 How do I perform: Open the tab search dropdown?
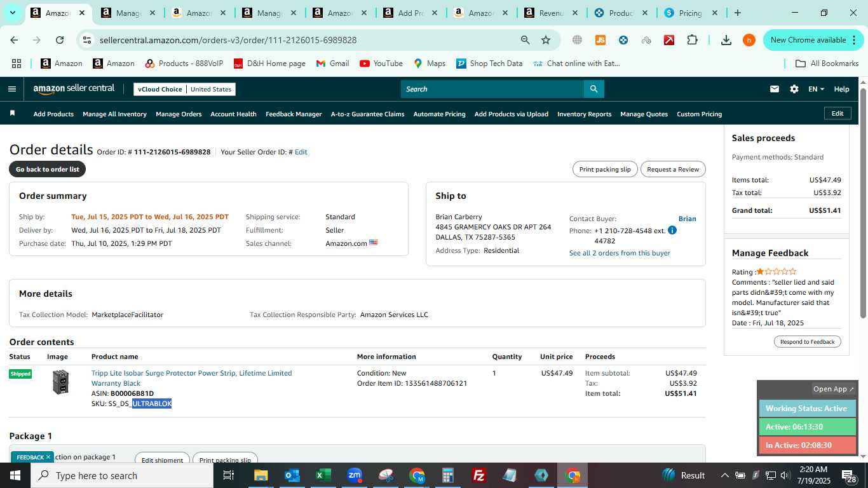click(x=12, y=13)
